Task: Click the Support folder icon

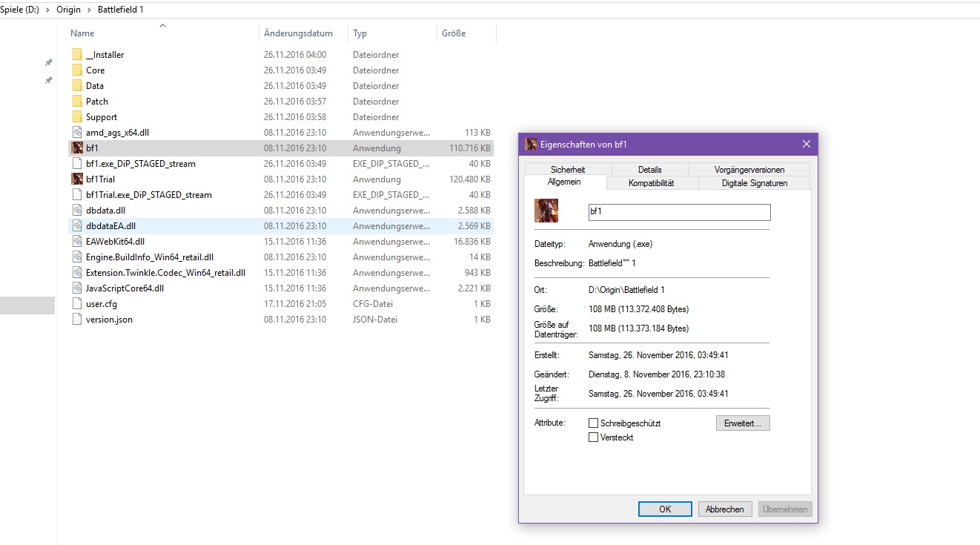Action: [x=78, y=117]
